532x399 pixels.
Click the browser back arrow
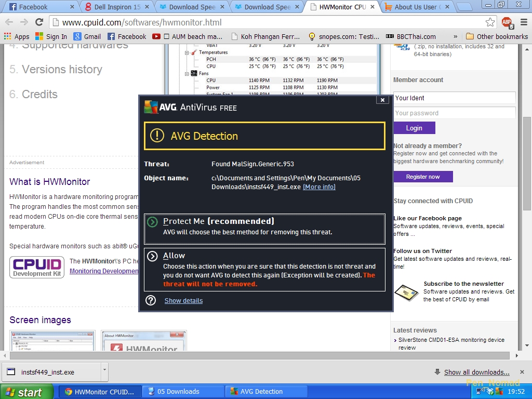(x=9, y=22)
